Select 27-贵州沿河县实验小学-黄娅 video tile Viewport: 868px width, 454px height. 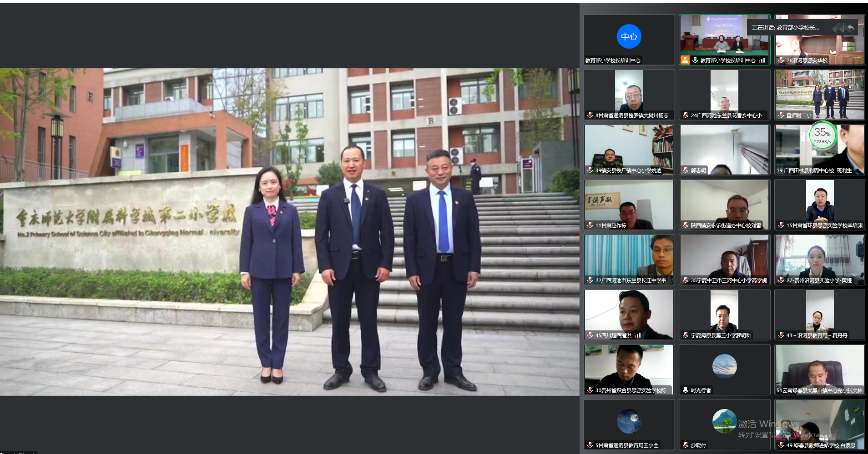click(x=820, y=259)
